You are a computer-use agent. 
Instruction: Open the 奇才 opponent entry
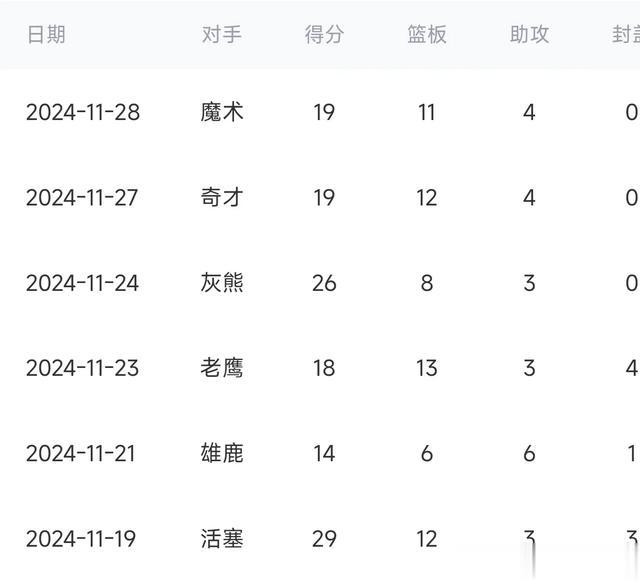[222, 198]
